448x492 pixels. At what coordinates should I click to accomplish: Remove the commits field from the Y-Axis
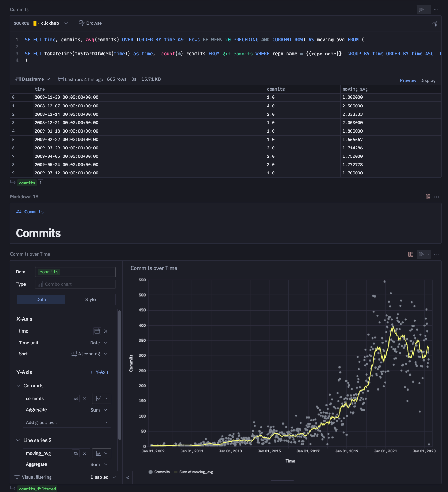(84, 399)
